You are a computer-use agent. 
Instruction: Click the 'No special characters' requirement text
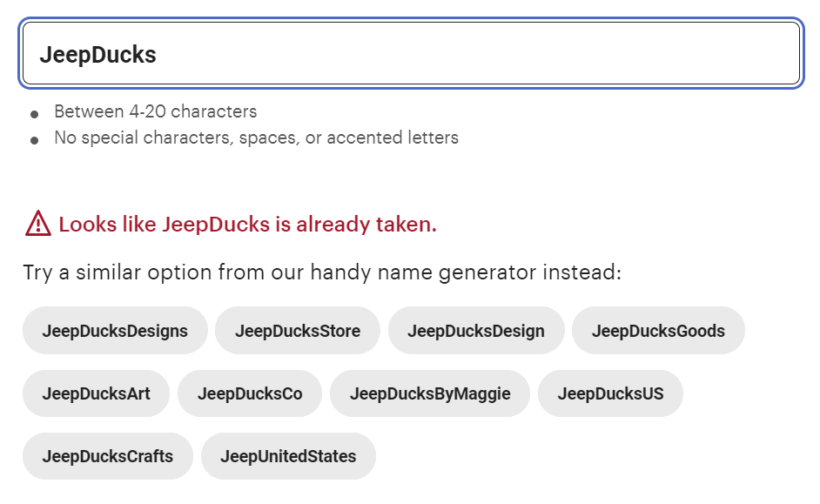coord(256,138)
